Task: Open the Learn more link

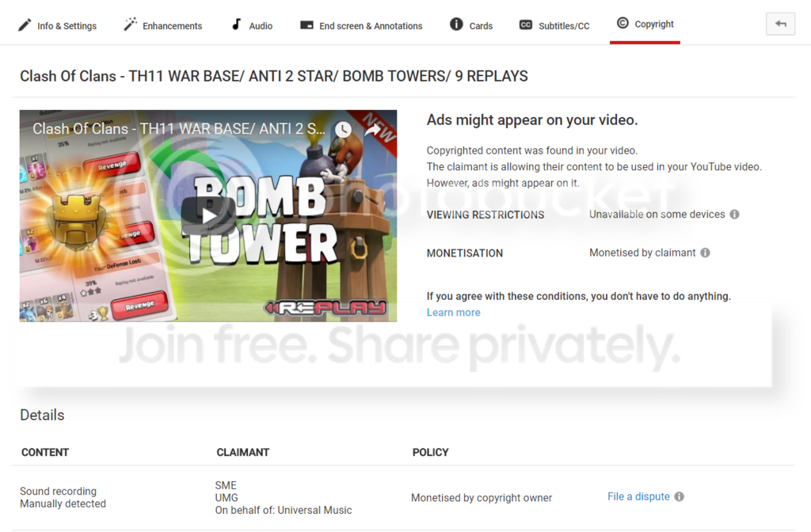Action: [453, 313]
